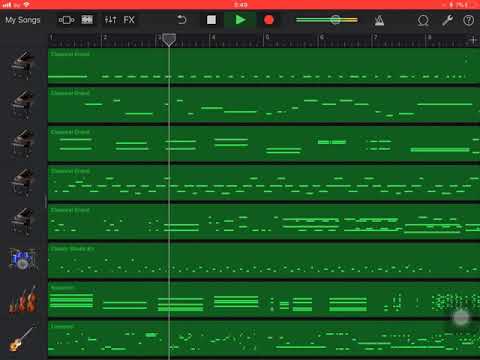
Task: Open track controls mixer icon
Action: click(x=110, y=20)
